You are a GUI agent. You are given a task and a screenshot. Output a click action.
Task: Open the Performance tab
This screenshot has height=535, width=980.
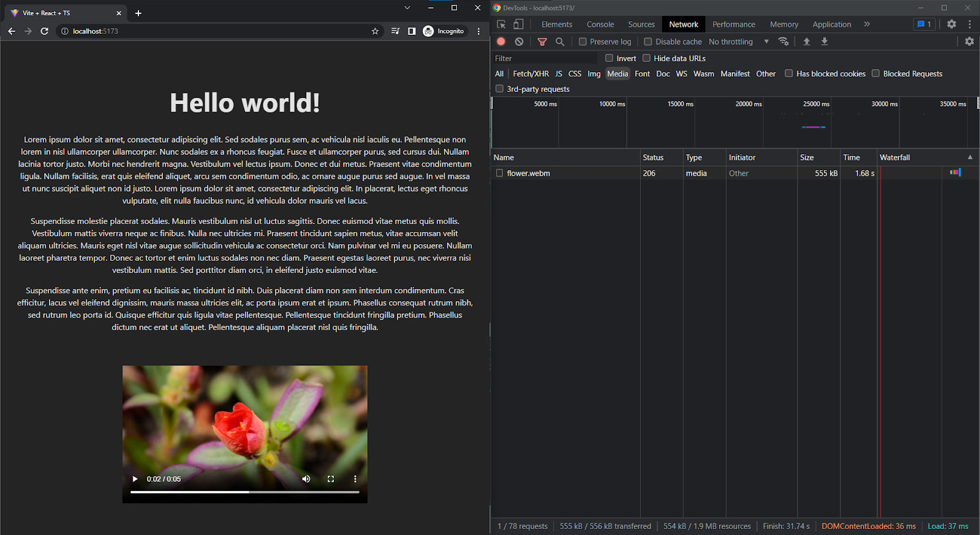click(733, 24)
